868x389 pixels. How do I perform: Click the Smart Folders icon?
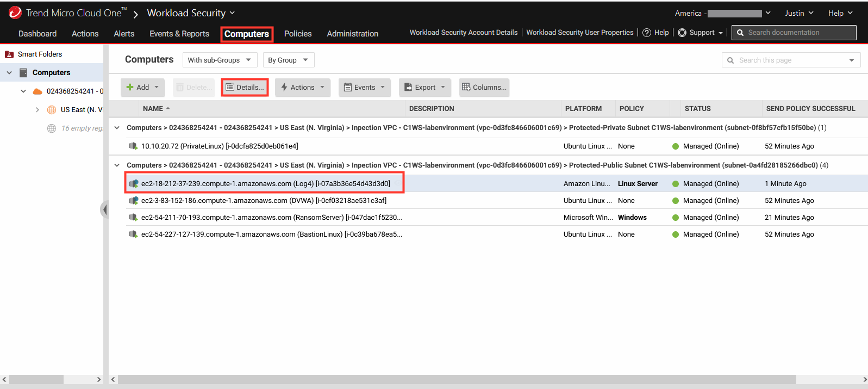(9, 54)
